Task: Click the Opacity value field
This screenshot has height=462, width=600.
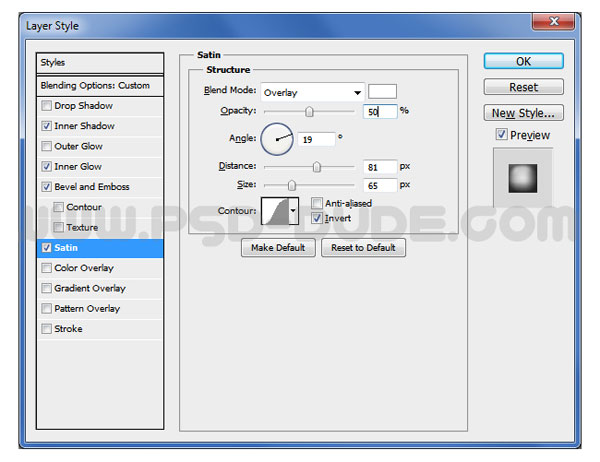Action: pyautogui.click(x=380, y=111)
